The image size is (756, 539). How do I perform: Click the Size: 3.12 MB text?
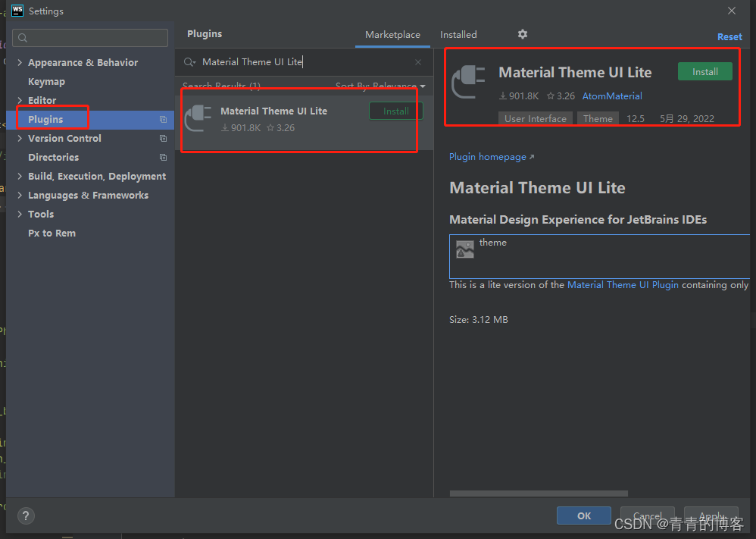click(478, 319)
